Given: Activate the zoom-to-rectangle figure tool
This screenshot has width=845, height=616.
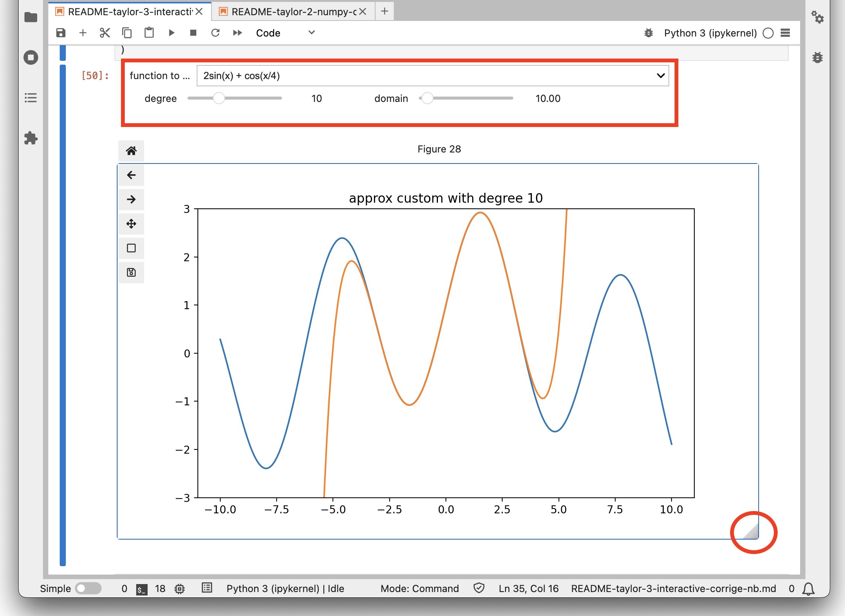Looking at the screenshot, I should pyautogui.click(x=131, y=248).
